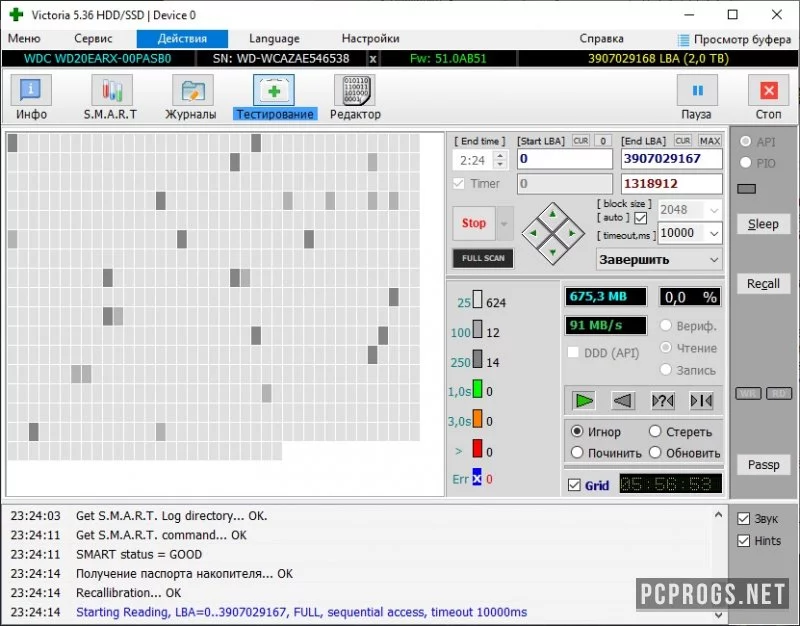Select the Игнор radio option
Viewport: 800px width, 626px height.
[x=577, y=432]
